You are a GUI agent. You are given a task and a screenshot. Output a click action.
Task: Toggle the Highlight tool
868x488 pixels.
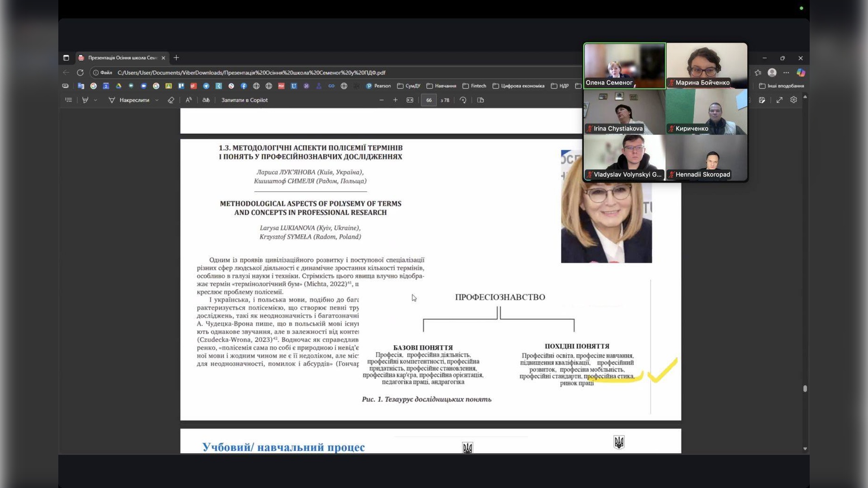click(85, 100)
